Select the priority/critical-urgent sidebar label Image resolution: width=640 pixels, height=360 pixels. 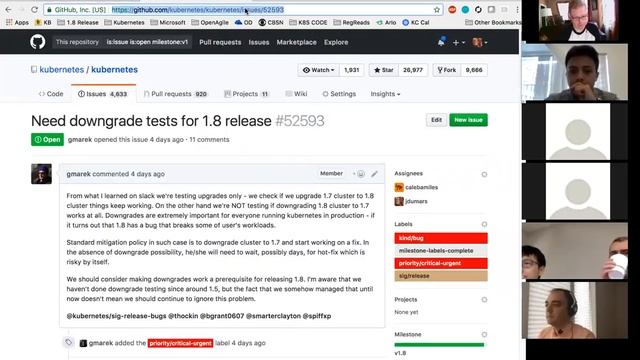click(441, 263)
